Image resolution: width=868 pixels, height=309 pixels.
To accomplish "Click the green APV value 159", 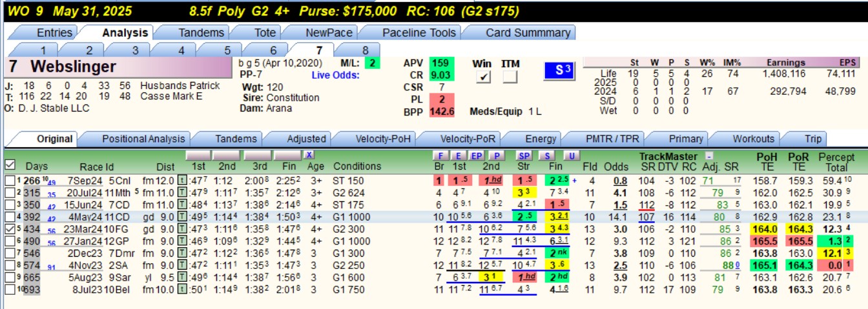I will tap(441, 63).
